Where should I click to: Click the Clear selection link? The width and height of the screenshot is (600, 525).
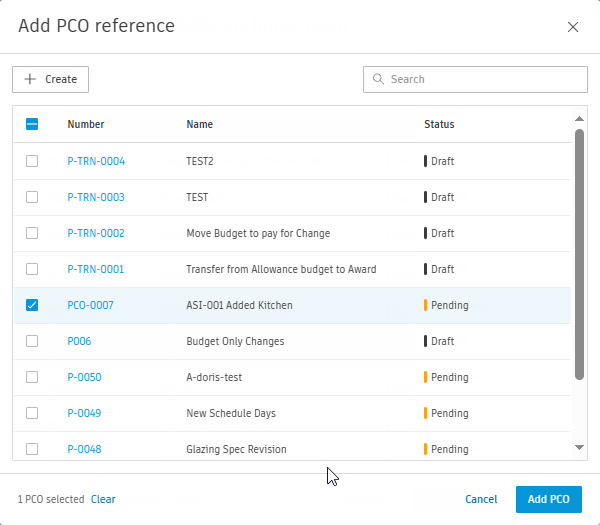pos(103,499)
